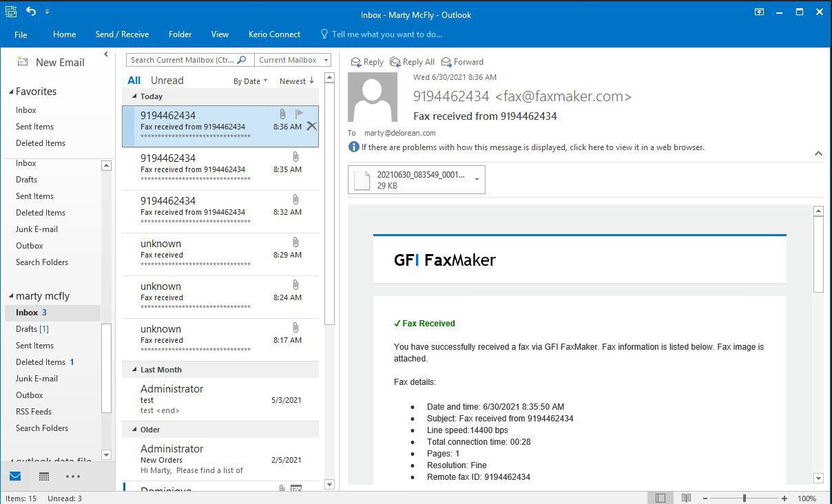Viewport: 832px width, 504px height.
Task: Show All messages filter
Action: pyautogui.click(x=134, y=81)
